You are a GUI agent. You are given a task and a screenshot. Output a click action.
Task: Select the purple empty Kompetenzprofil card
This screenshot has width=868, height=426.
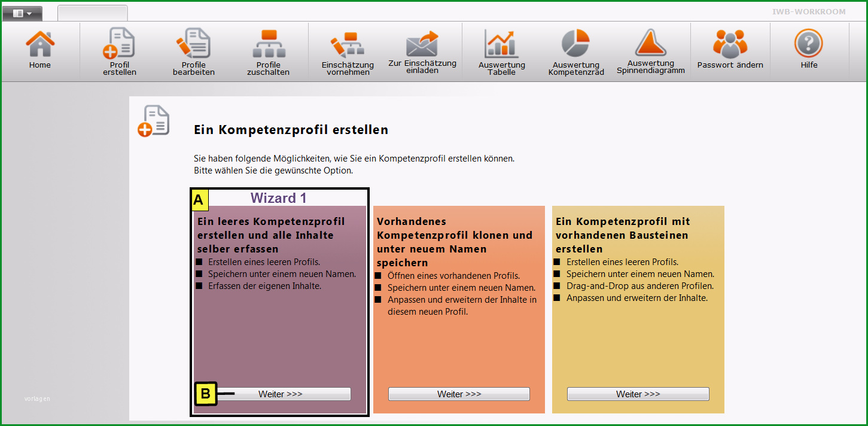point(280,309)
